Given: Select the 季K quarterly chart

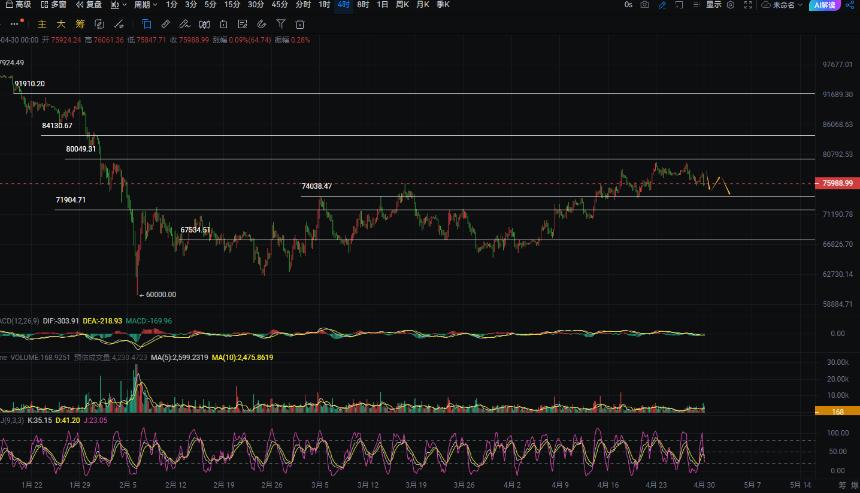Looking at the screenshot, I should (443, 4).
